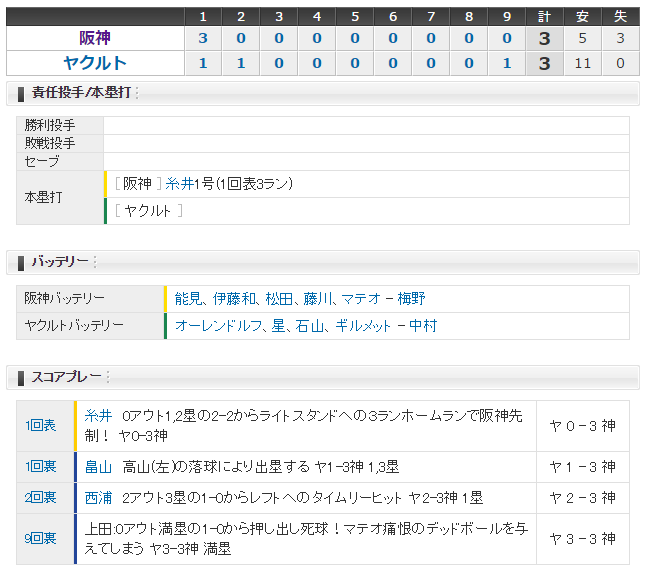The image size is (646, 587).
Task: Select 責任投手/本塁打 section header
Action: [323, 93]
